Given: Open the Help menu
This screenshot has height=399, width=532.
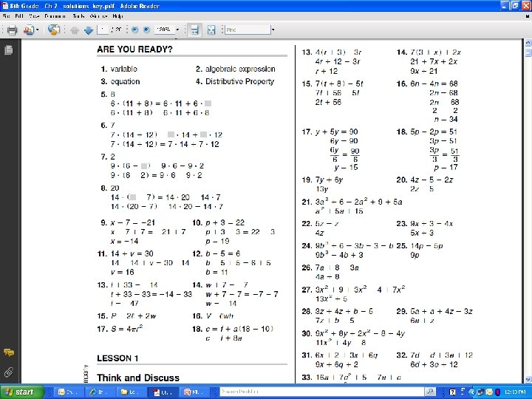Looking at the screenshot, I should (x=117, y=16).
